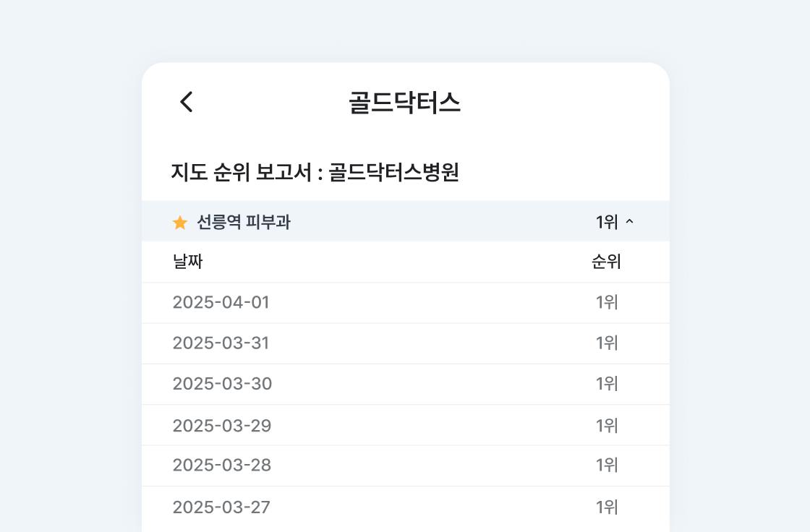Click the rank value for 2025-03-28
The image size is (810, 532).
607,465
